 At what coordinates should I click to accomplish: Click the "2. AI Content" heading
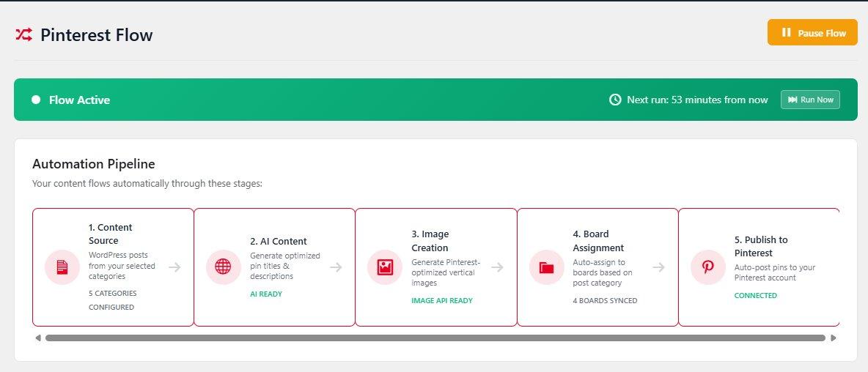tap(279, 241)
